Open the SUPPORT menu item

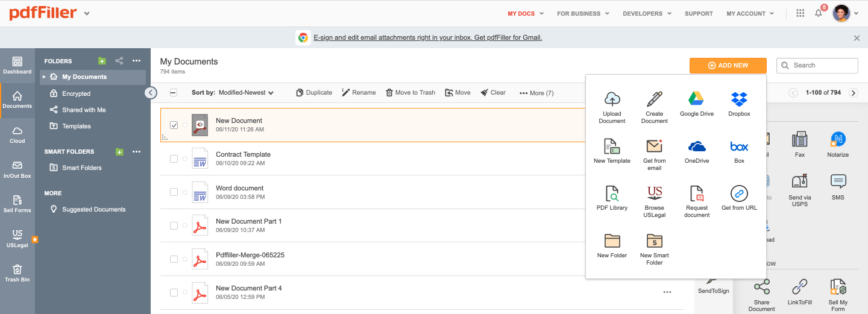(699, 13)
